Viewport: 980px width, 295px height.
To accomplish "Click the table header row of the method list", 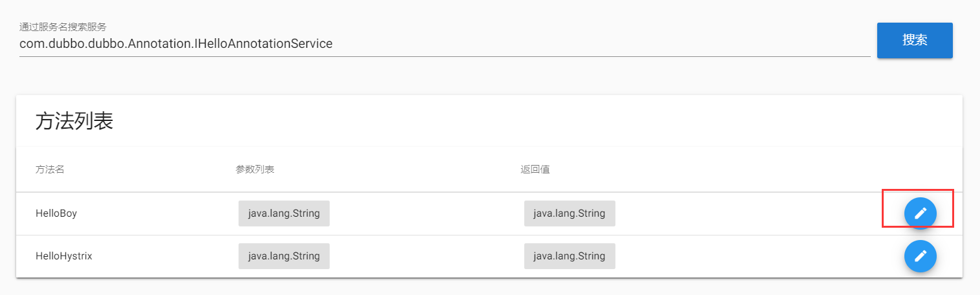I will 489,169.
